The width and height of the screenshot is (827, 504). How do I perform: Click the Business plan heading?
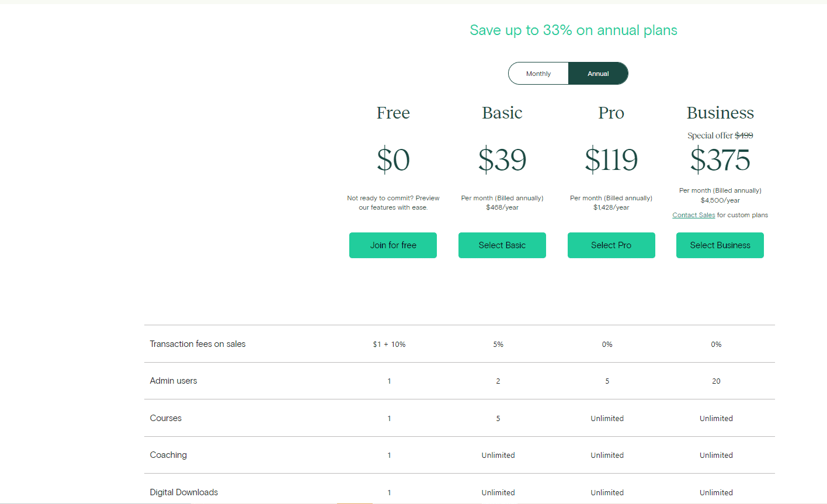(720, 113)
